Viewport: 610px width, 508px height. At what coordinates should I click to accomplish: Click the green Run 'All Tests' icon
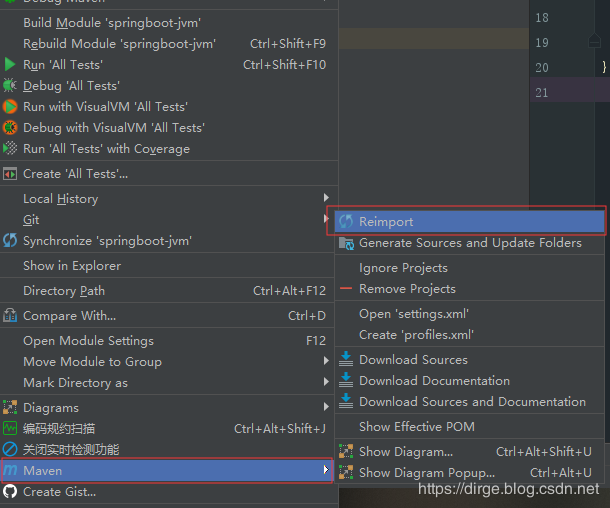(x=10, y=65)
